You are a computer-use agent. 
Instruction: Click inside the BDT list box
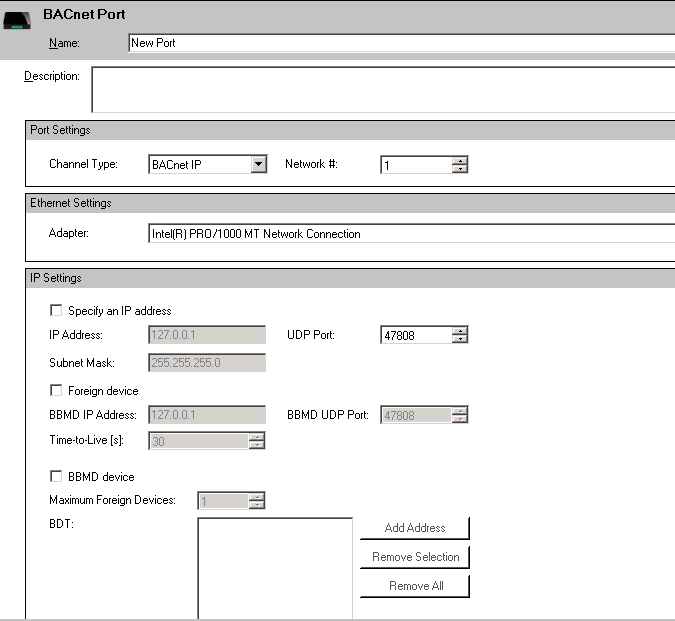click(x=275, y=567)
